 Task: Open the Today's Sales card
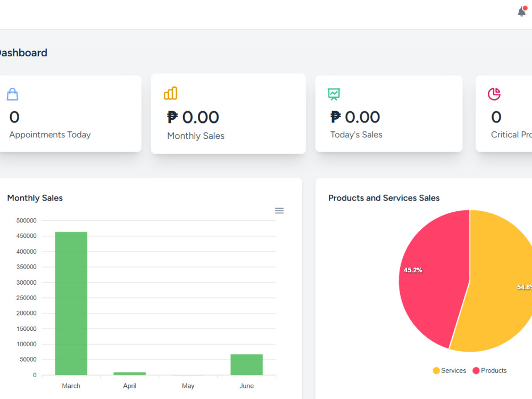(x=389, y=114)
